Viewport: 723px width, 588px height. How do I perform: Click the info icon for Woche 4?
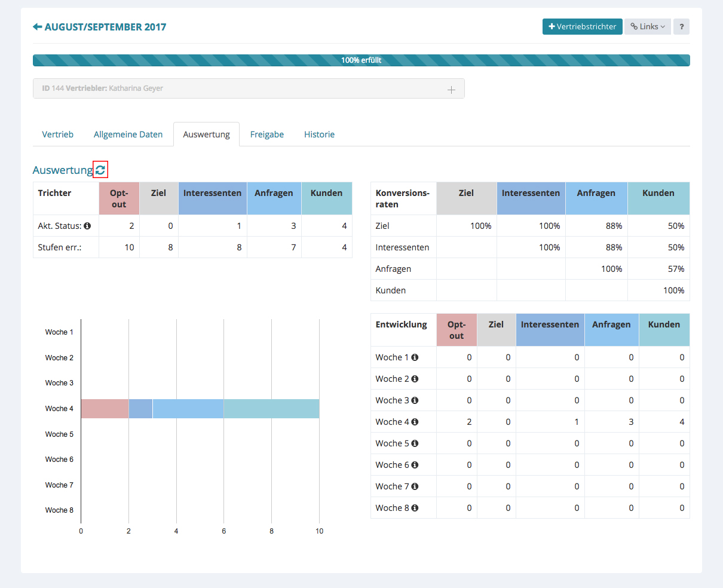pyautogui.click(x=415, y=422)
